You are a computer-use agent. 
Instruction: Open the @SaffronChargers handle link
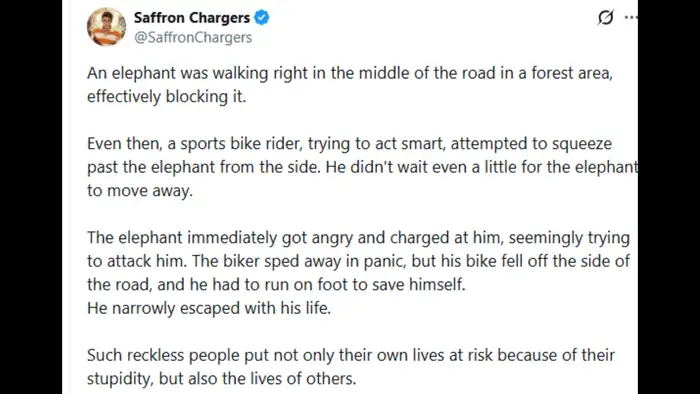pos(193,37)
